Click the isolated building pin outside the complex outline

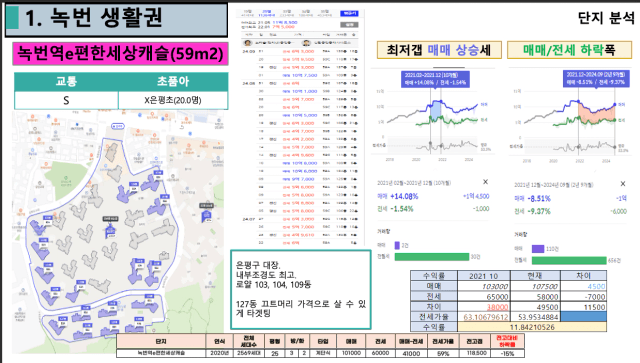coord(207,214)
